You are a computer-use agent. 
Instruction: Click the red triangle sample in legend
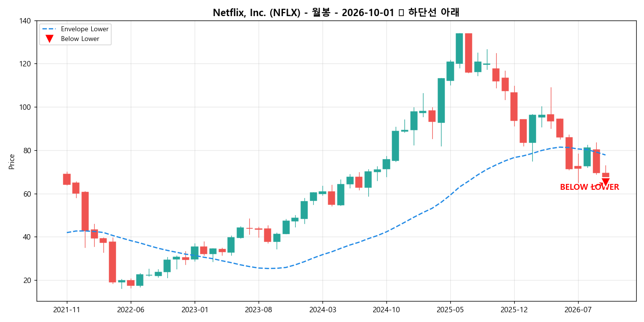[49, 39]
